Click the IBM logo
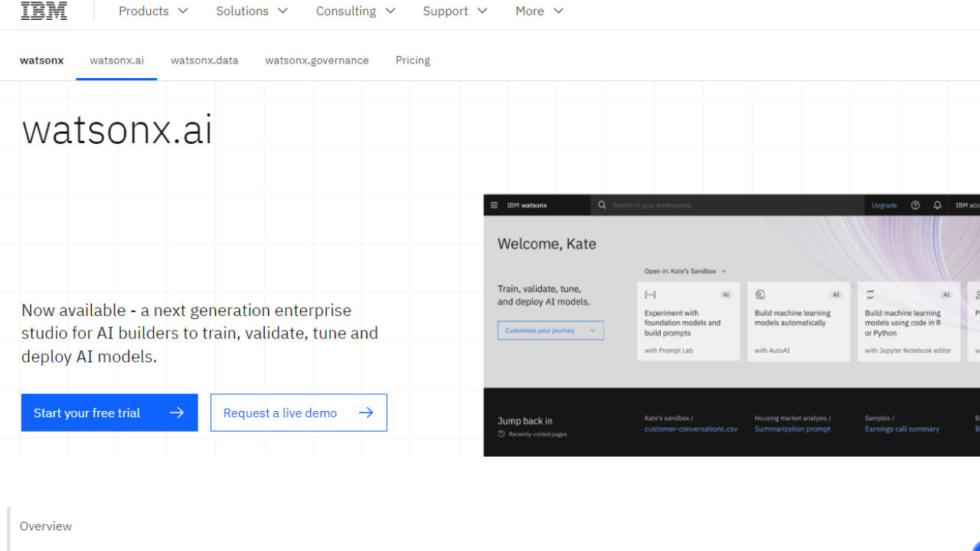The height and width of the screenshot is (551, 980). [44, 11]
